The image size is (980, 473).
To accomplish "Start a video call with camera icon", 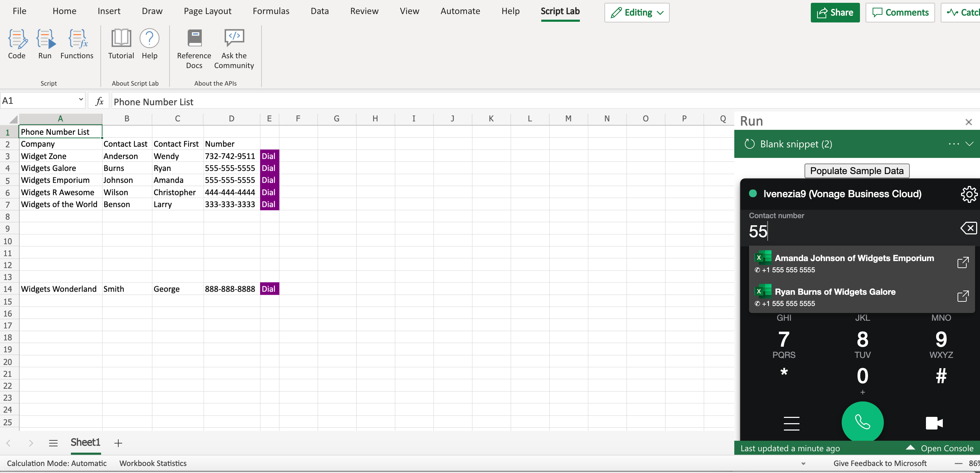I will [x=934, y=423].
